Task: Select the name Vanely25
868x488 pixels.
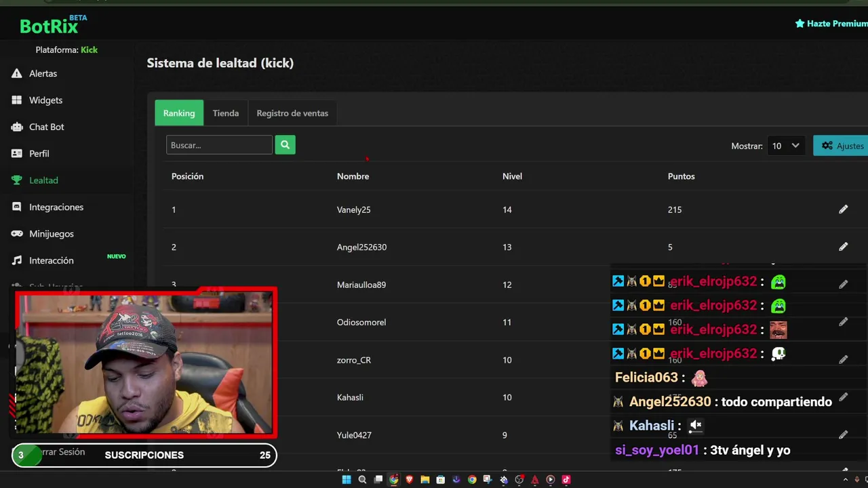Action: (x=353, y=209)
